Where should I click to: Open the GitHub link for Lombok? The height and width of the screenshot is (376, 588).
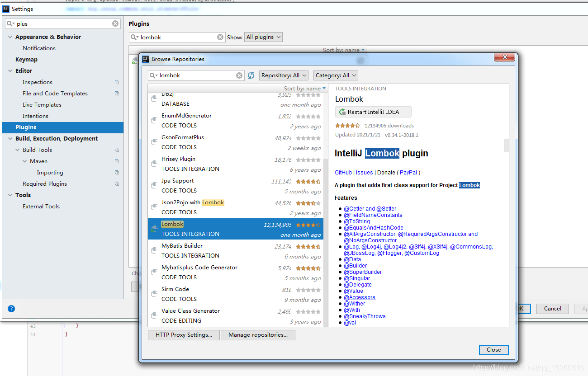[343, 173]
